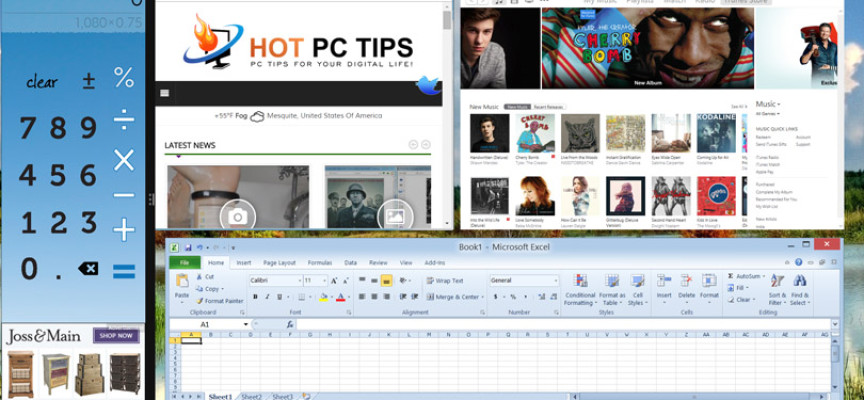Switch to the Page Layout tab in Excel
This screenshot has width=864, height=400.
tap(279, 263)
